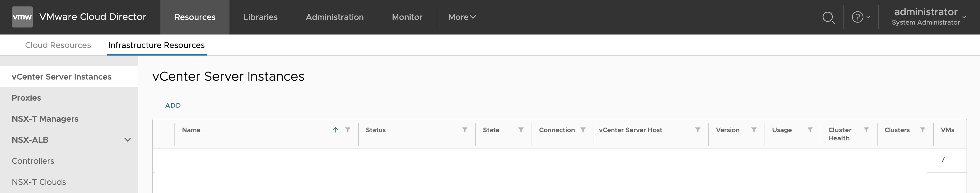Filter the Name column

coord(348,130)
